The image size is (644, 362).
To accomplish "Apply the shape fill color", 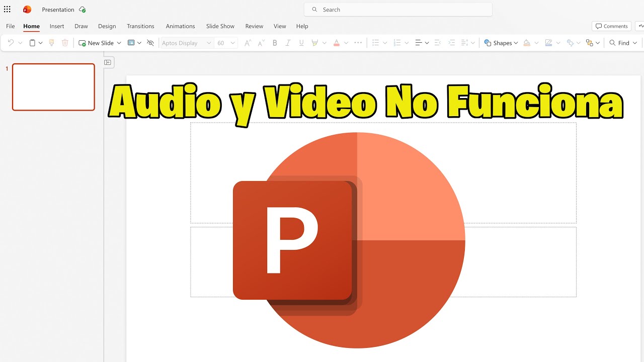I will click(527, 43).
